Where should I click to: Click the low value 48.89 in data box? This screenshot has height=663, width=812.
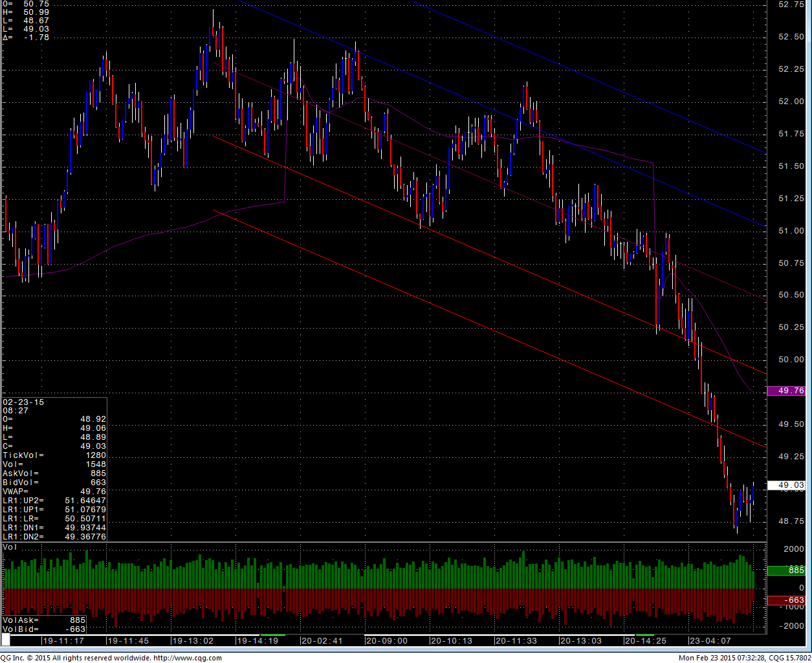pyautogui.click(x=93, y=437)
